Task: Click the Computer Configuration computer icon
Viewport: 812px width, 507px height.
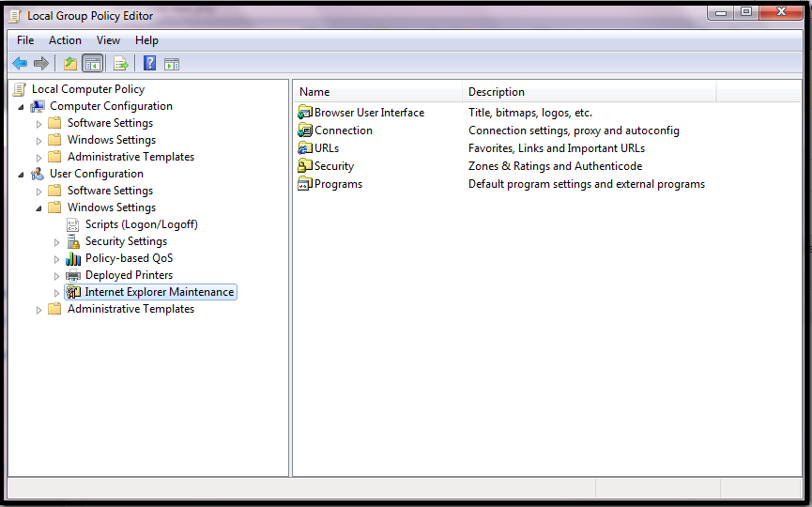Action: (38, 106)
